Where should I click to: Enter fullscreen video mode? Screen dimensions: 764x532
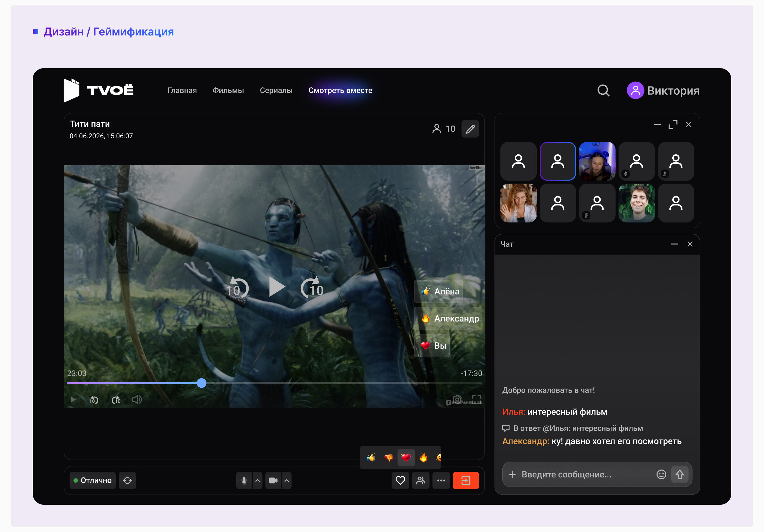[x=476, y=399]
